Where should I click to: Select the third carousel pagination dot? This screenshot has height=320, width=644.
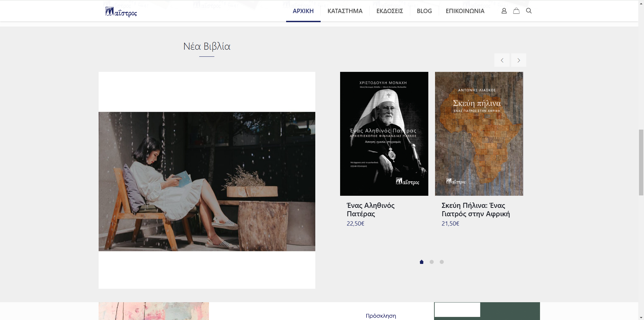pyautogui.click(x=442, y=262)
